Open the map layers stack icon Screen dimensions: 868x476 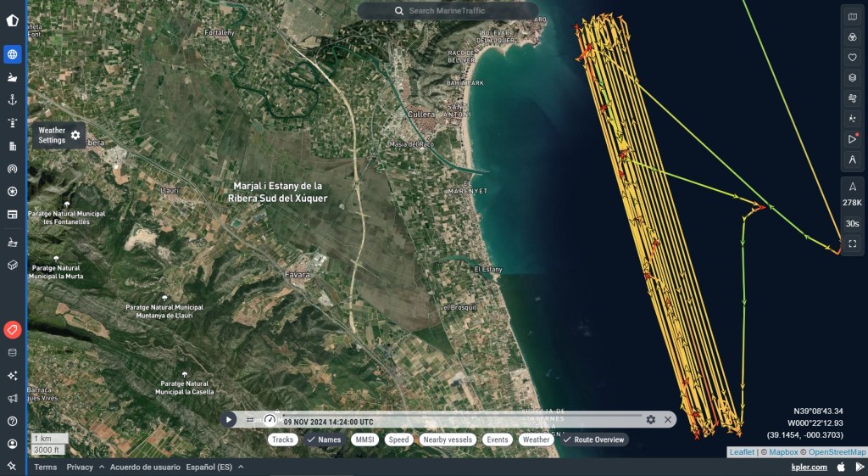(x=852, y=78)
